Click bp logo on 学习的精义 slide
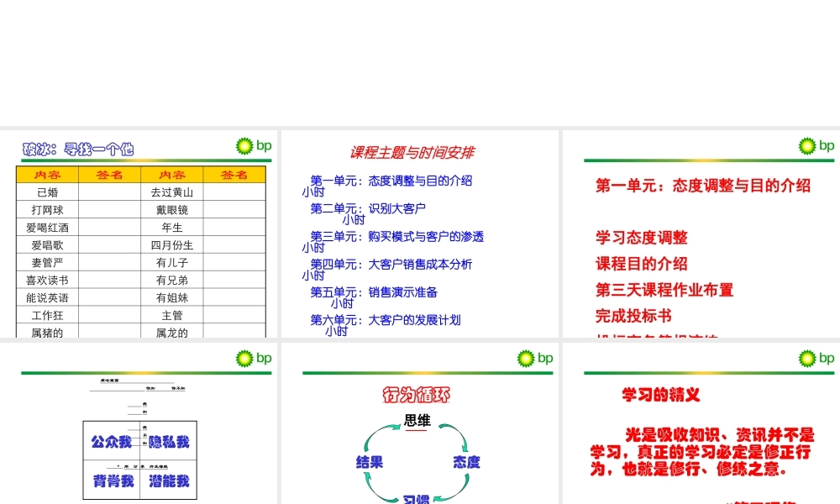 [x=816, y=358]
